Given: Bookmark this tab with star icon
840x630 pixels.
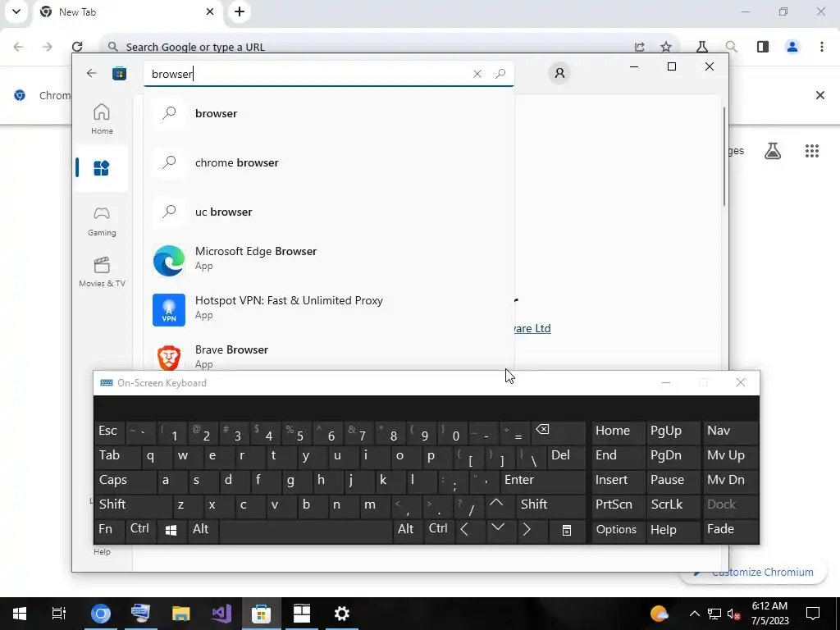Looking at the screenshot, I should [x=666, y=47].
